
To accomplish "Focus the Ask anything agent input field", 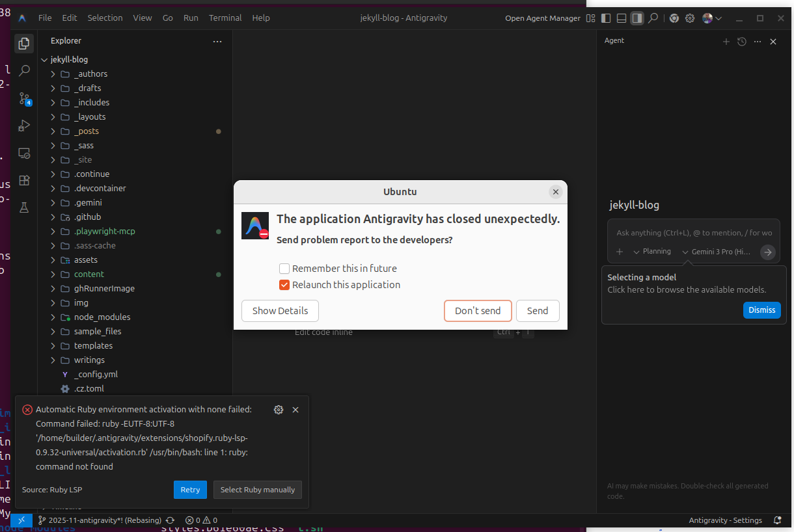I will (x=694, y=233).
